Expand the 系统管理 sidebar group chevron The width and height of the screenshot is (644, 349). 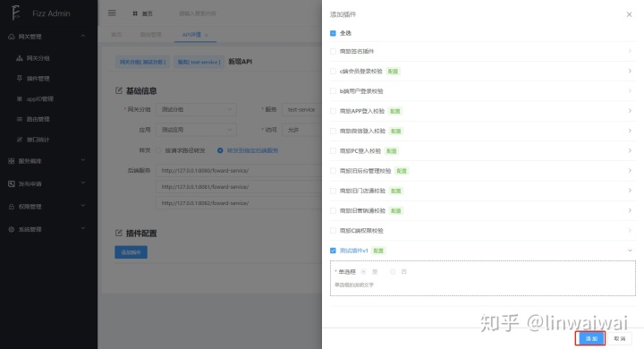click(83, 228)
